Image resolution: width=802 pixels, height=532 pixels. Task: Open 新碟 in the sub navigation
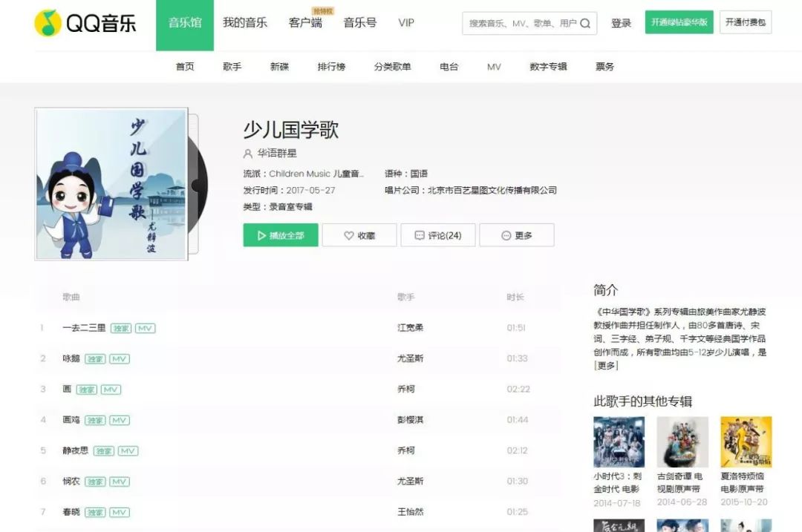coord(279,67)
